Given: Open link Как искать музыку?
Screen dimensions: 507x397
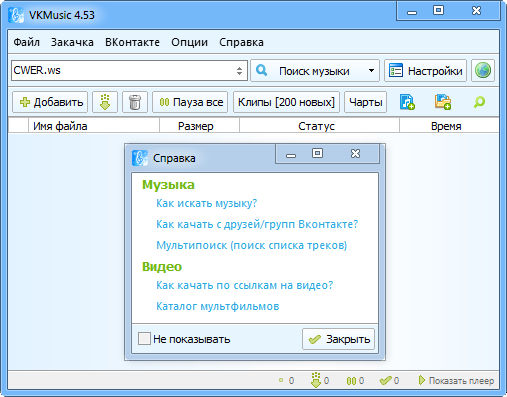Looking at the screenshot, I should (207, 203).
